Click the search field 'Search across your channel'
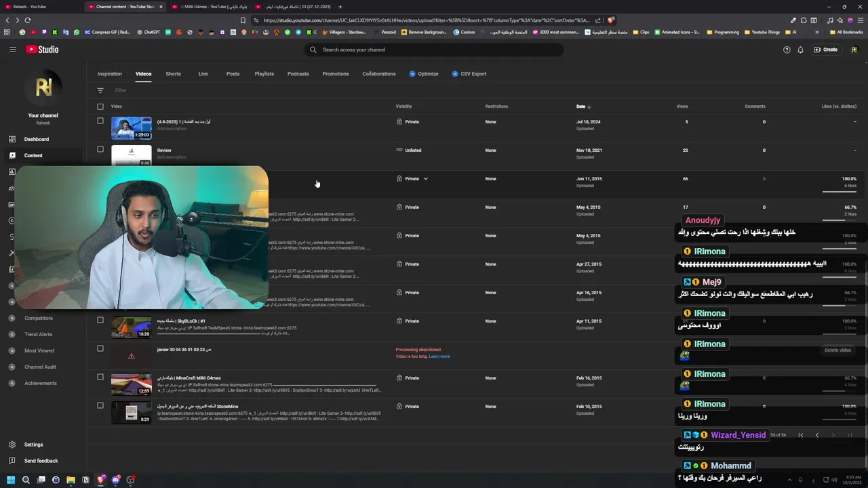The width and height of the screenshot is (868, 488). (x=434, y=49)
